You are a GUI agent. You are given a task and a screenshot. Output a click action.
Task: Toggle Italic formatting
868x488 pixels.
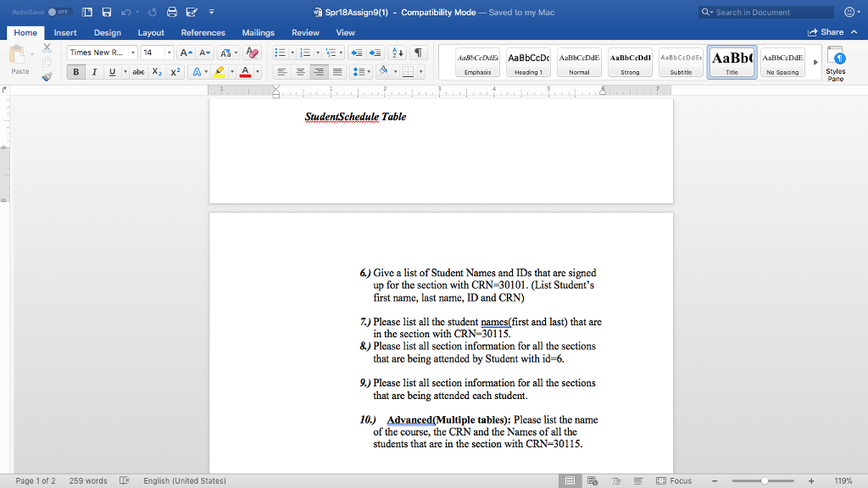[x=94, y=72]
